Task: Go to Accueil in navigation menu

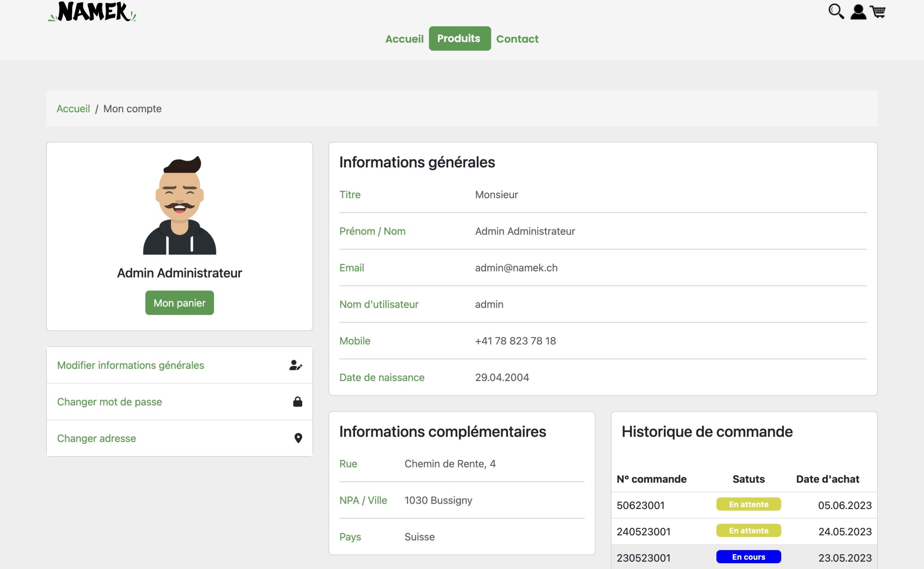Action: [404, 39]
